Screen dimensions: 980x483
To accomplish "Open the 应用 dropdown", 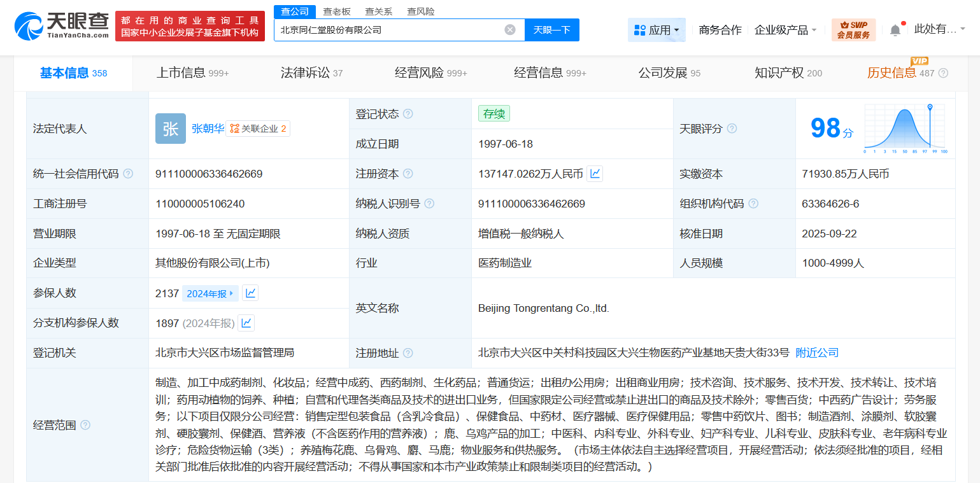I will tap(657, 30).
